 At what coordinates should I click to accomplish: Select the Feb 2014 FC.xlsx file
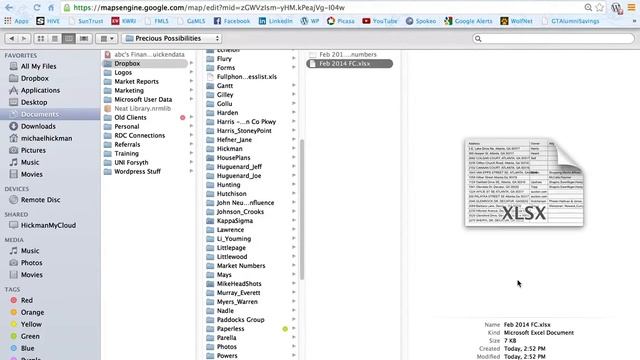[350, 64]
